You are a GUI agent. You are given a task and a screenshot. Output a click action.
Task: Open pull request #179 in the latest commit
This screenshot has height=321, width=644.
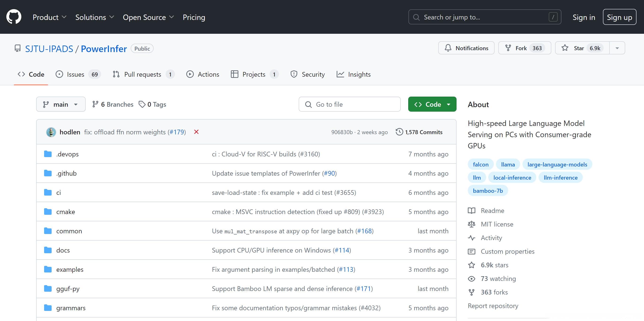[176, 132]
